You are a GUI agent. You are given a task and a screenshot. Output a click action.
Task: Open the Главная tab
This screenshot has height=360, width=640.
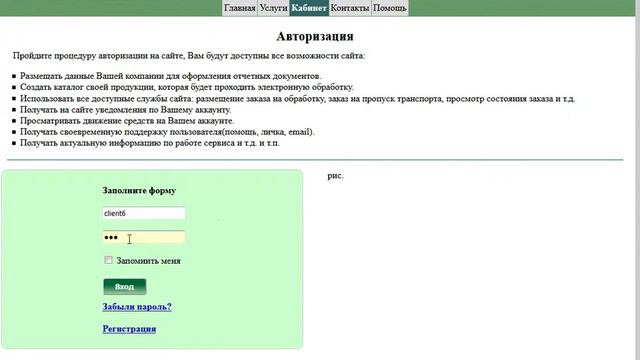pos(240,8)
